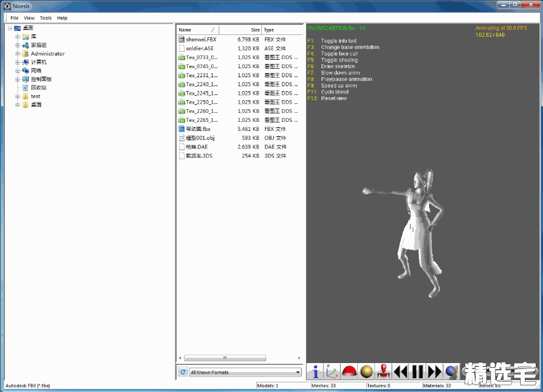Click the gold sphere icon in toolbar
This screenshot has height=392, width=543.
tap(366, 371)
